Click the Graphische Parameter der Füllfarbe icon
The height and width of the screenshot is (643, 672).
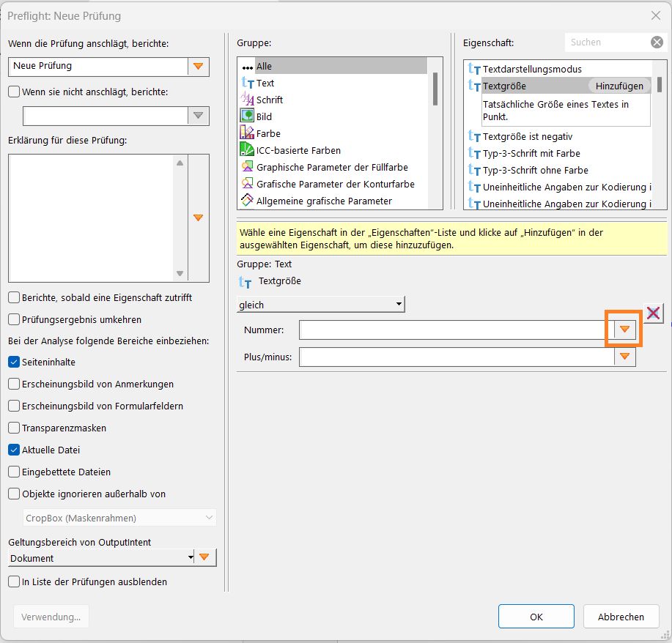247,167
